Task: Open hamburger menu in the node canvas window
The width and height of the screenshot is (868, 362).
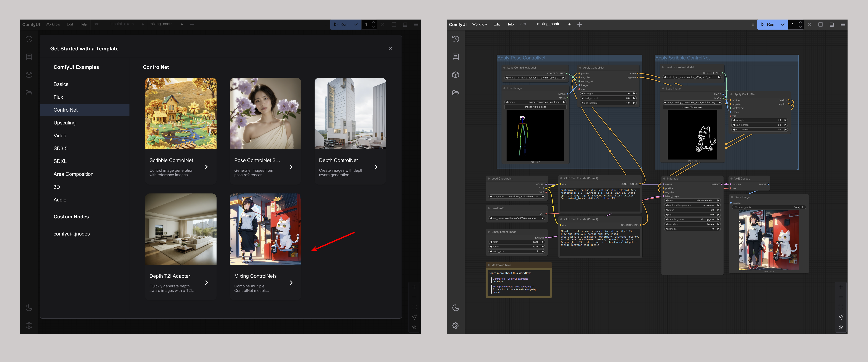Action: point(842,24)
